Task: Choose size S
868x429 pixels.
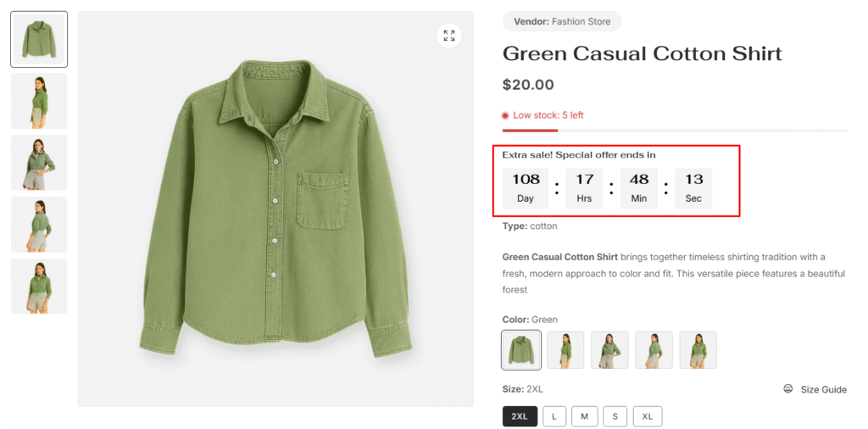Action: (x=615, y=417)
